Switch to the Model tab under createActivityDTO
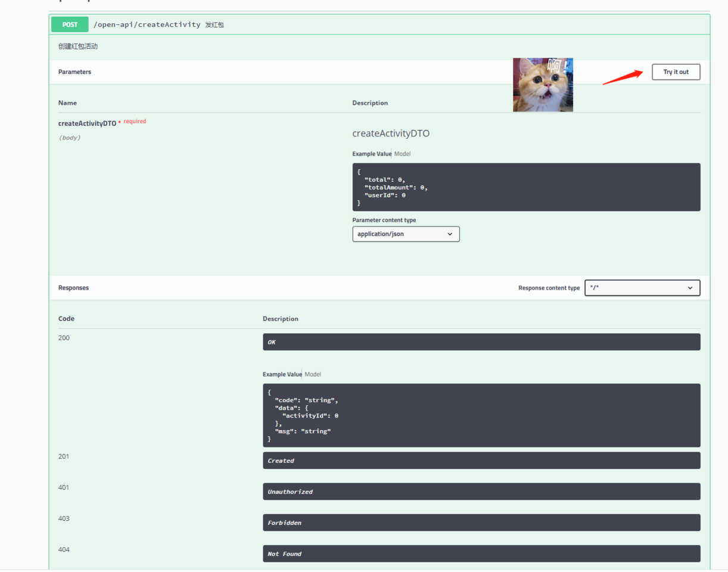The width and height of the screenshot is (728, 572). [402, 154]
